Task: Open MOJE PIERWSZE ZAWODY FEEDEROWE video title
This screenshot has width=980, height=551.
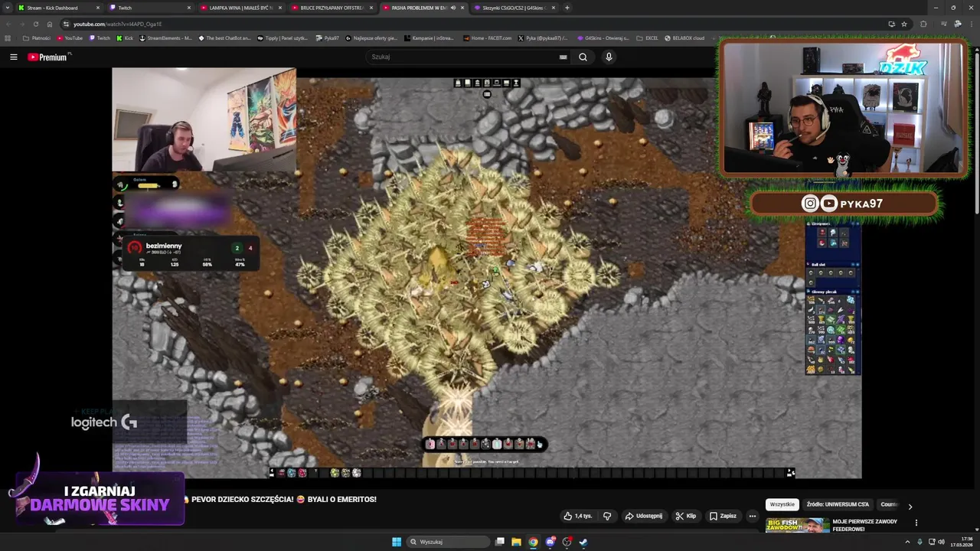Action: click(864, 525)
